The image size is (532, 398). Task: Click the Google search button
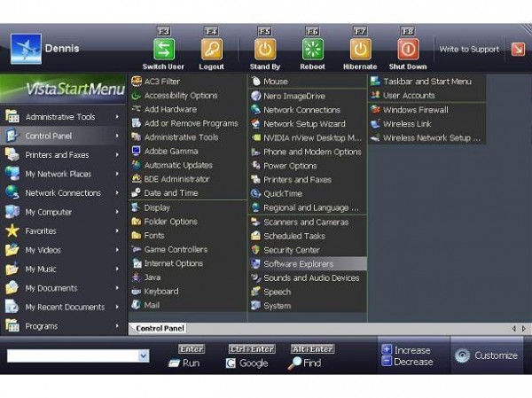click(x=247, y=363)
